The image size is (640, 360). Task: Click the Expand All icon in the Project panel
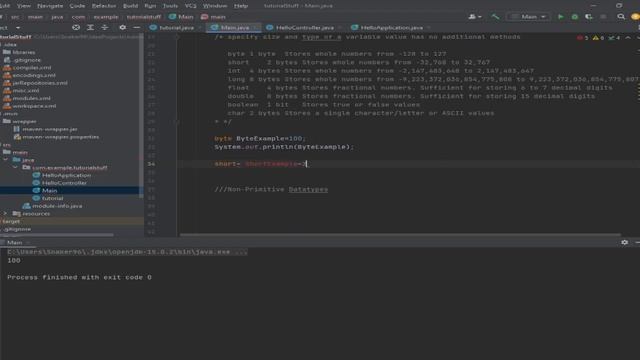pos(90,27)
